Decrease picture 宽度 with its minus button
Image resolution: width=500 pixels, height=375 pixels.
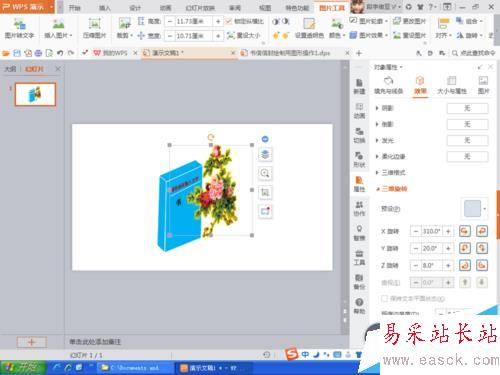click(x=170, y=35)
